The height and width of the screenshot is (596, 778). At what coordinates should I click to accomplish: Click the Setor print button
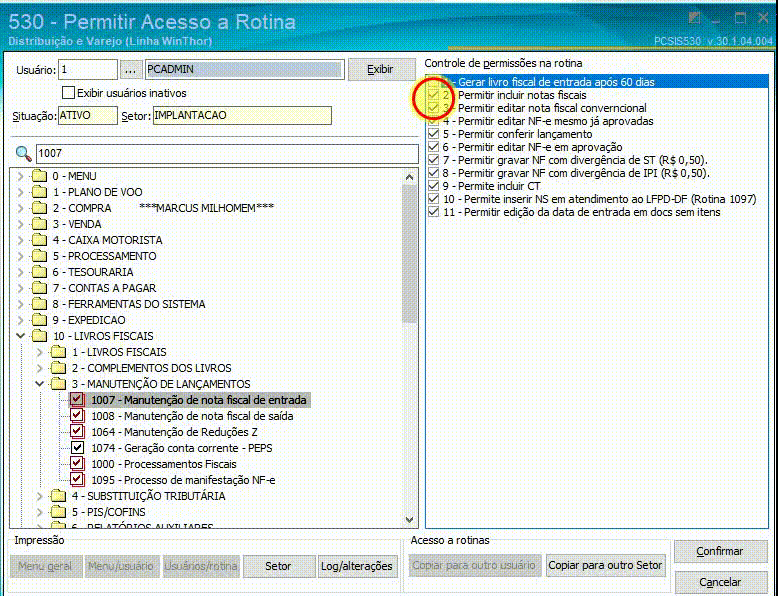(278, 566)
